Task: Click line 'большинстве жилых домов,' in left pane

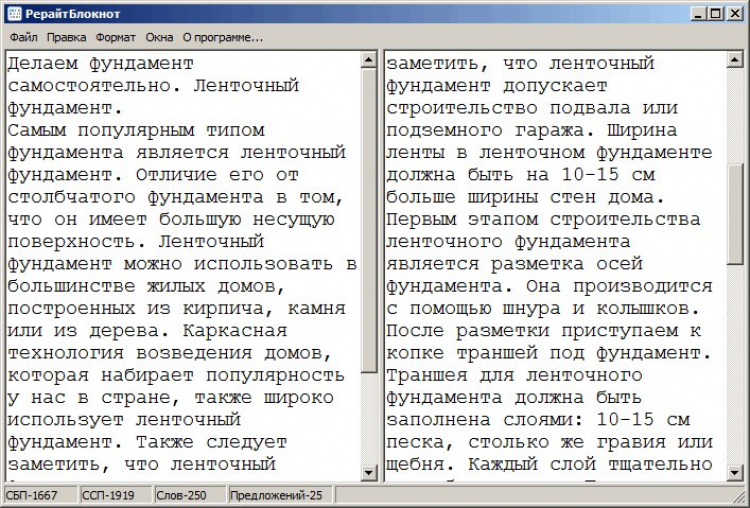Action: [x=146, y=287]
